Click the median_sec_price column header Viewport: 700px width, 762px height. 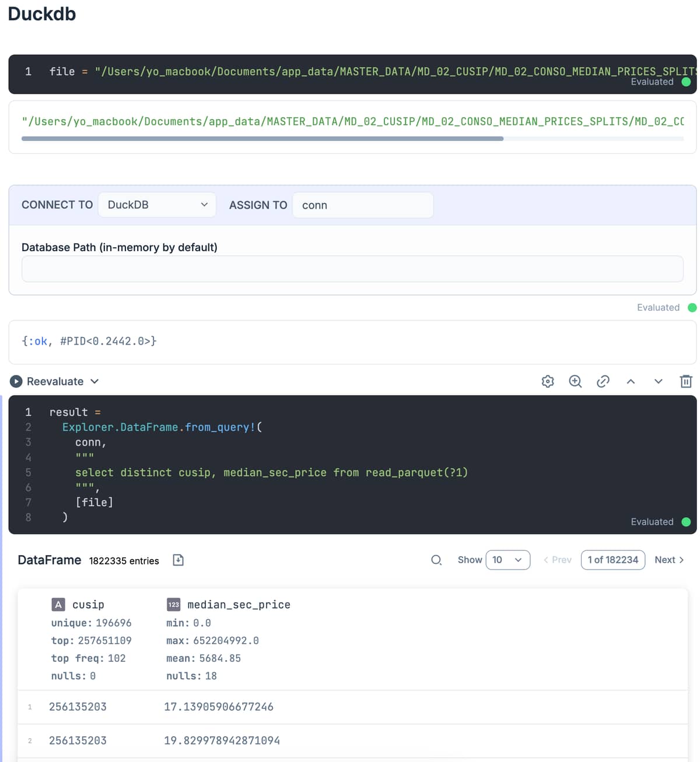pos(239,605)
